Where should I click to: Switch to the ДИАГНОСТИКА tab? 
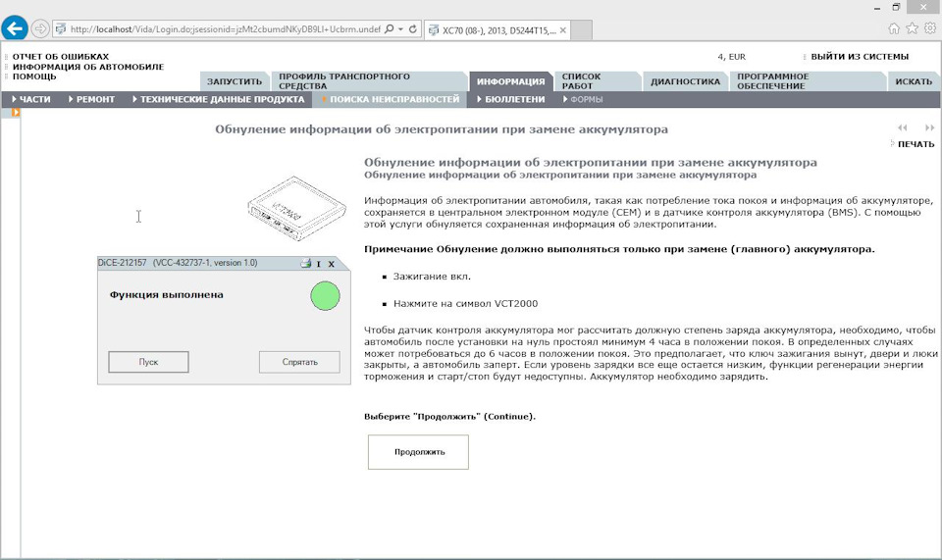coord(685,82)
